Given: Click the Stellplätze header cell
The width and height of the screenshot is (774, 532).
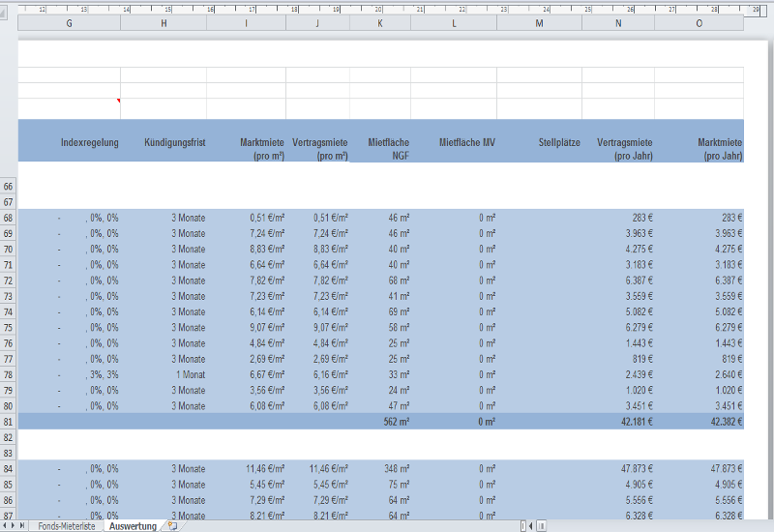Looking at the screenshot, I should click(x=539, y=140).
